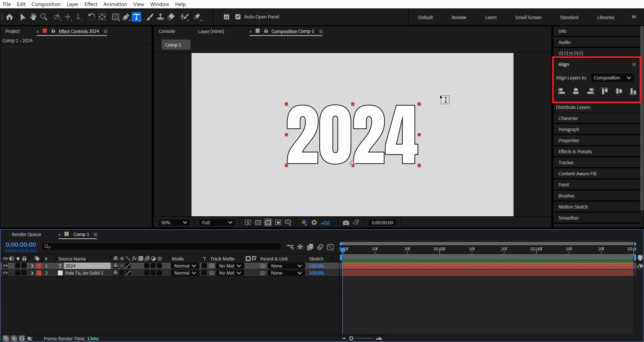Take a snapshot with the camera icon
This screenshot has height=342, width=644.
346,223
